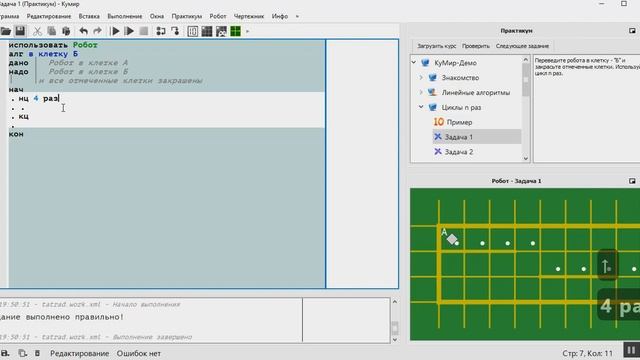Screen dimensions: 640x360
Task: Select КуМир-Демо course in tree
Action: click(455, 63)
